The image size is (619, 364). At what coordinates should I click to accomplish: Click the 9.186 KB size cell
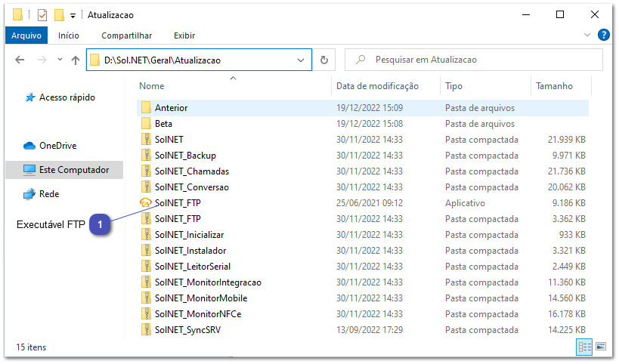[568, 203]
